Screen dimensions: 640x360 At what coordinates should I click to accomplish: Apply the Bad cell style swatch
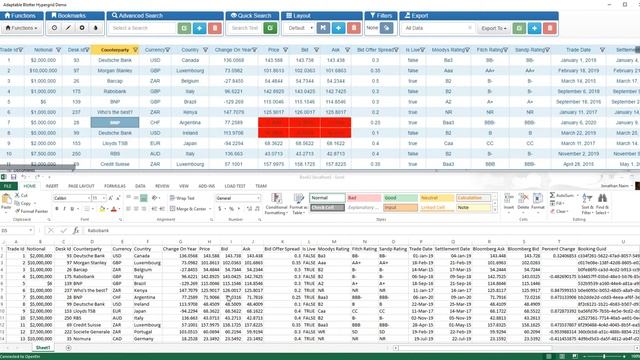click(x=364, y=198)
